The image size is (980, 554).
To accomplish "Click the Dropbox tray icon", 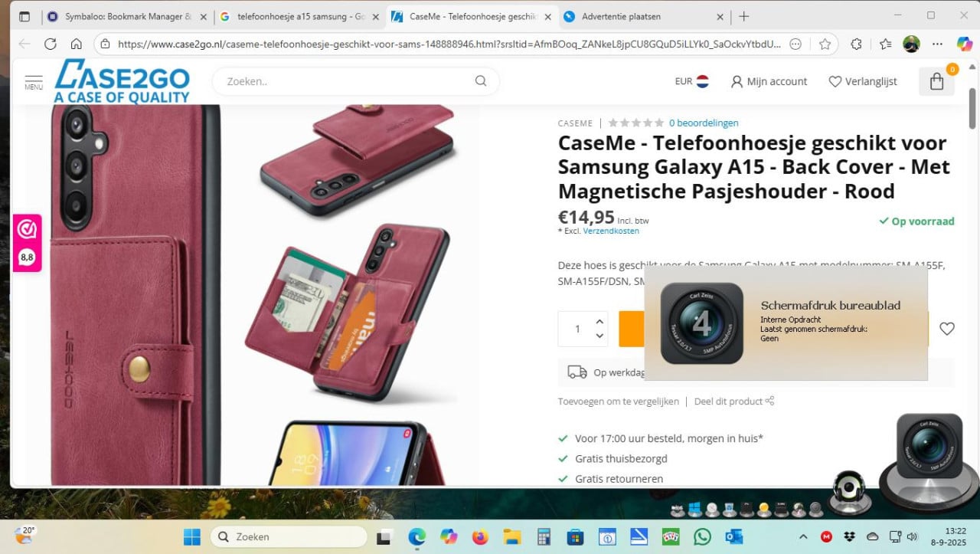I will (849, 536).
